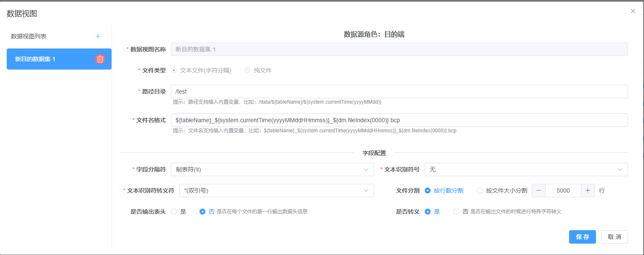This screenshot has height=255, width=644.
Task: Click the 取消 button
Action: 614,237
